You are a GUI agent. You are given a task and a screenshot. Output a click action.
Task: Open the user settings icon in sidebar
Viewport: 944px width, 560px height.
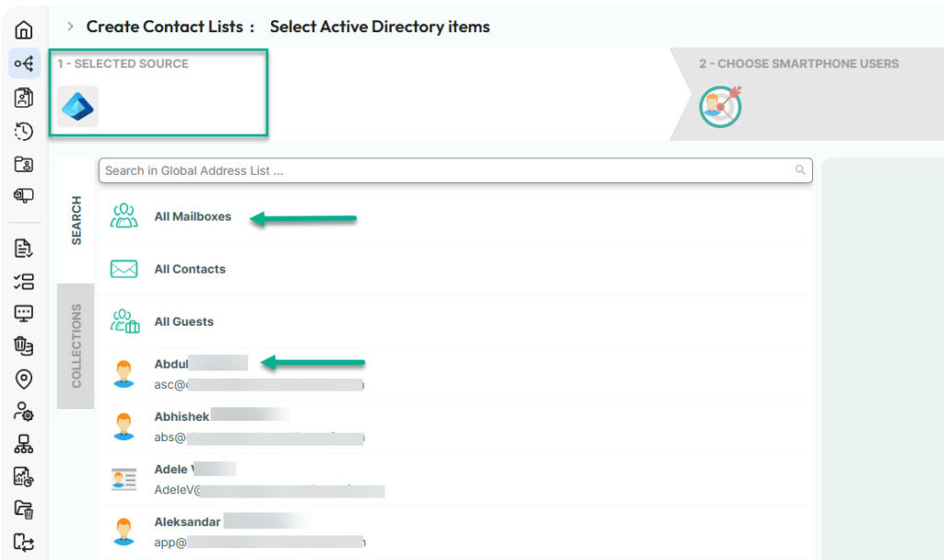pyautogui.click(x=23, y=413)
